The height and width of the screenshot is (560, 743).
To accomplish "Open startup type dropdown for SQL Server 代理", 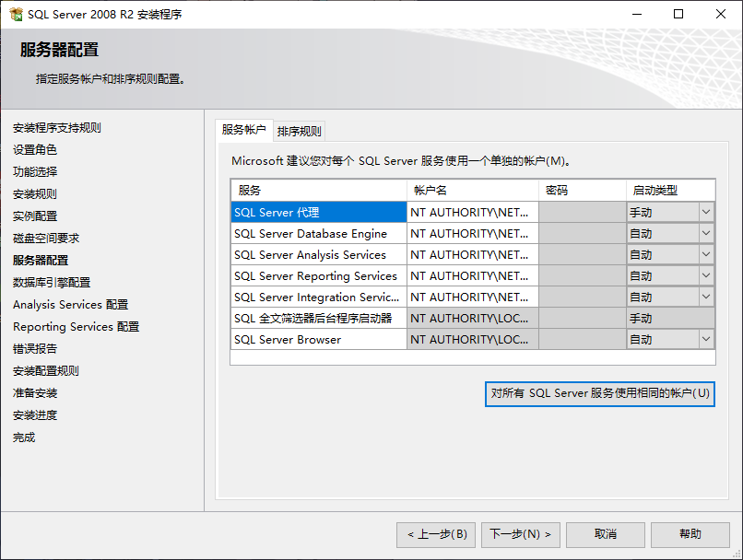I will coord(706,212).
